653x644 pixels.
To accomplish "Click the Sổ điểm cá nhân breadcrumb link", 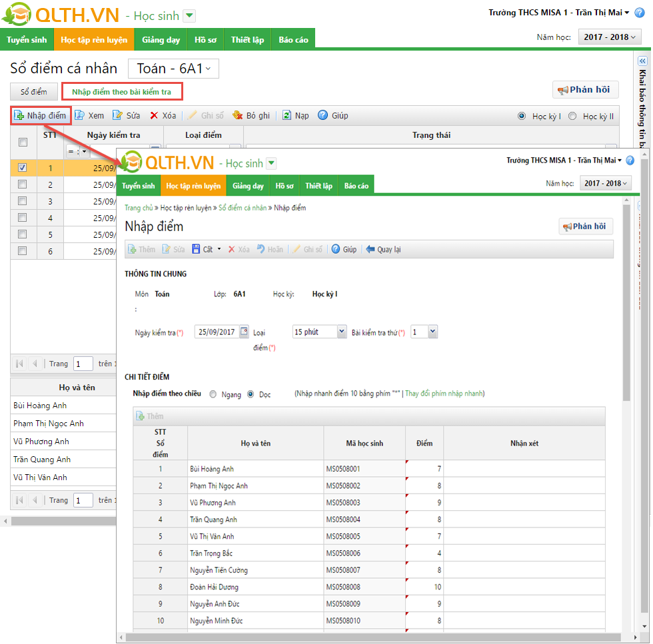I will 243,207.
